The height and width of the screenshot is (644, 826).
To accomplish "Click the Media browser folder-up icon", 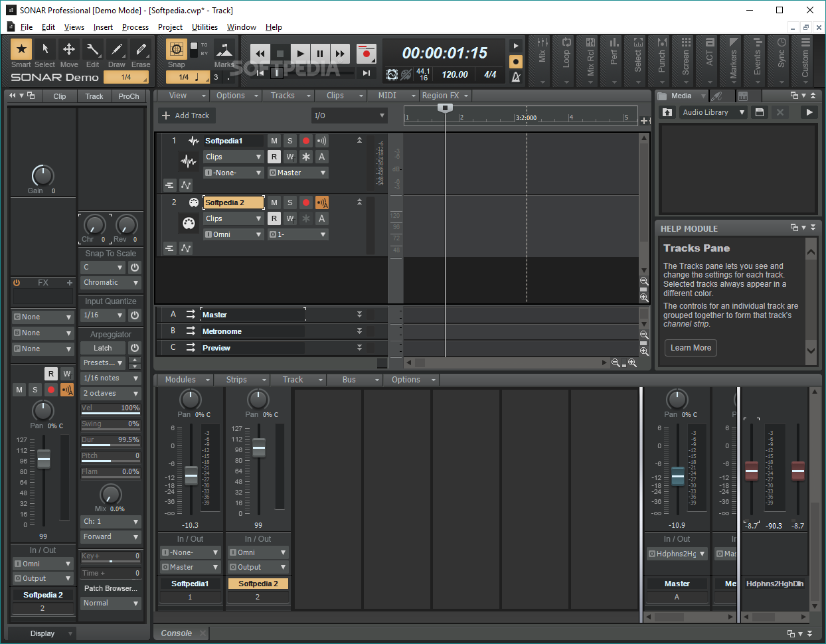I will point(667,112).
